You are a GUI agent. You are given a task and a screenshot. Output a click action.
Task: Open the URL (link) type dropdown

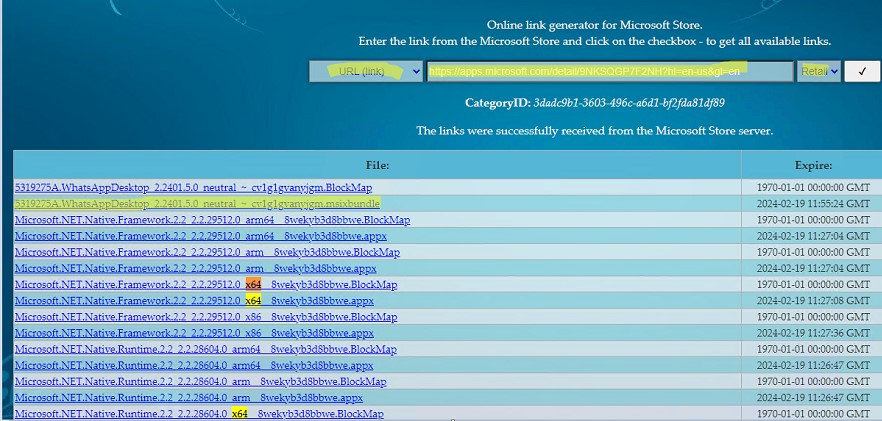(x=366, y=71)
